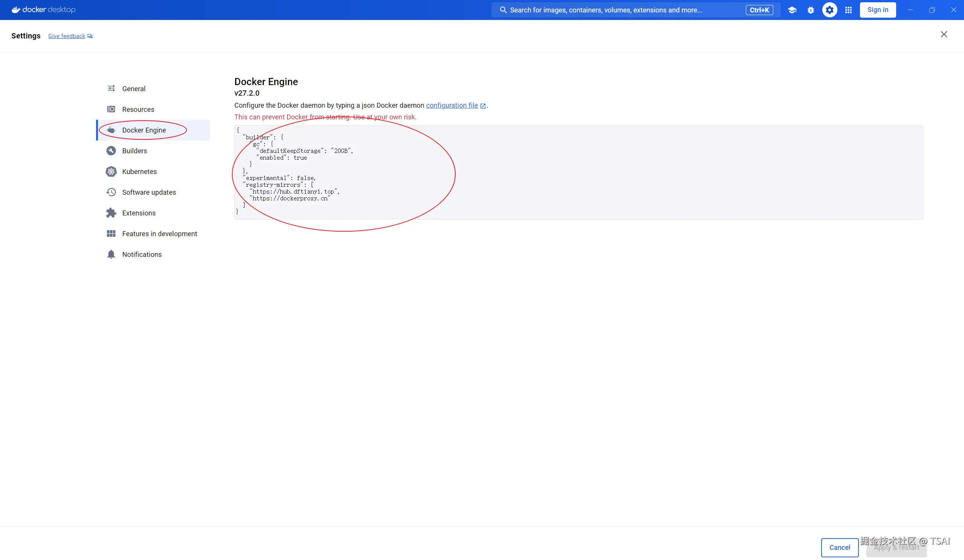
Task: Open the configuration file documentation link
Action: click(x=452, y=105)
